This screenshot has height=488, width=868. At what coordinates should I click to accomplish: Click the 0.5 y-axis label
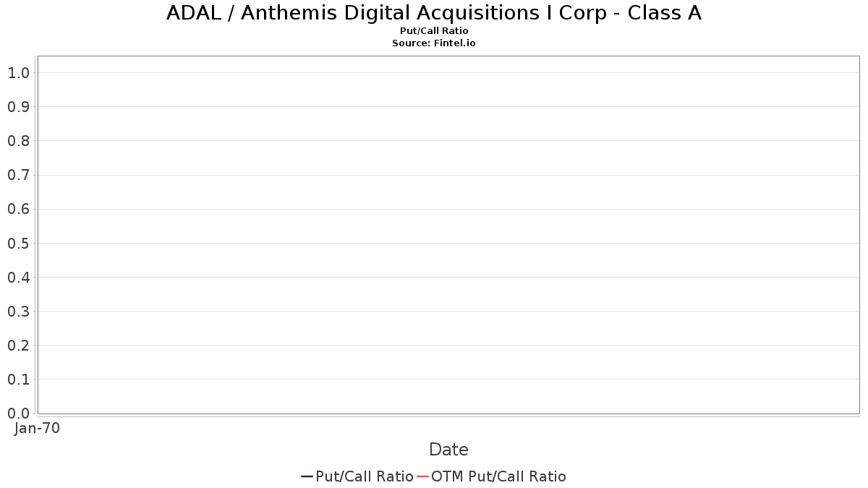tap(19, 243)
